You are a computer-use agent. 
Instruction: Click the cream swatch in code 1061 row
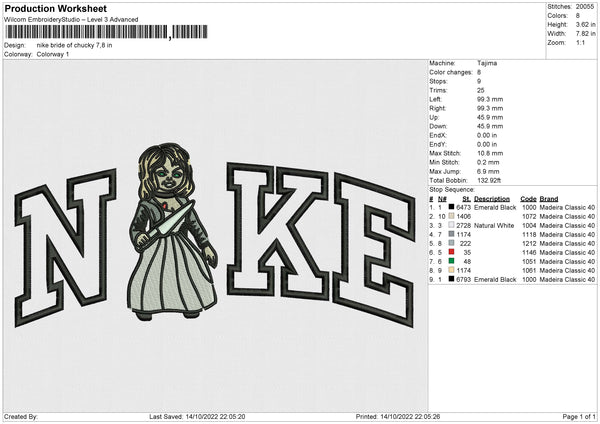451,270
